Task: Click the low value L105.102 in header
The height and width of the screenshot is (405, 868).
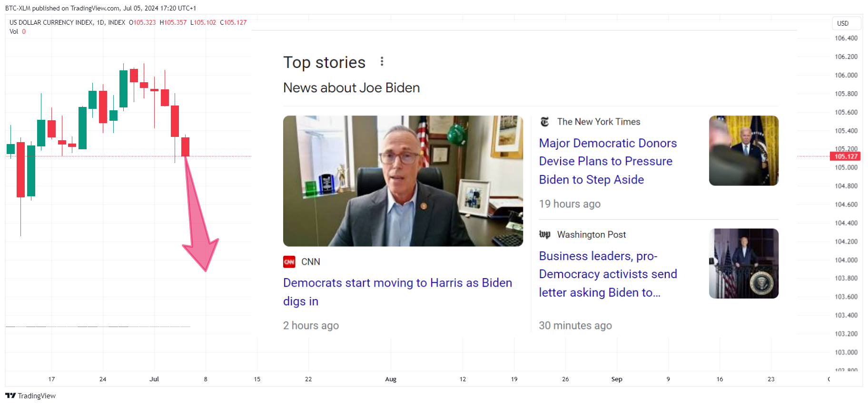Action: 203,22
